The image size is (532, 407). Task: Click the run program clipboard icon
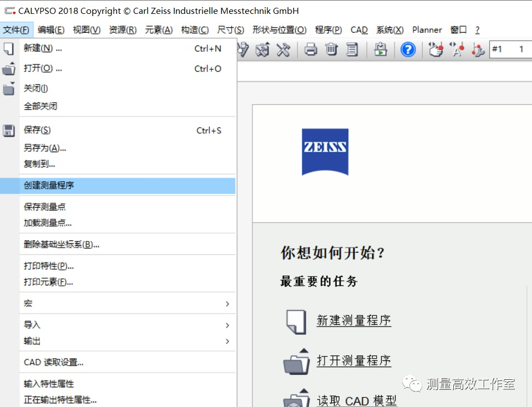(x=381, y=49)
